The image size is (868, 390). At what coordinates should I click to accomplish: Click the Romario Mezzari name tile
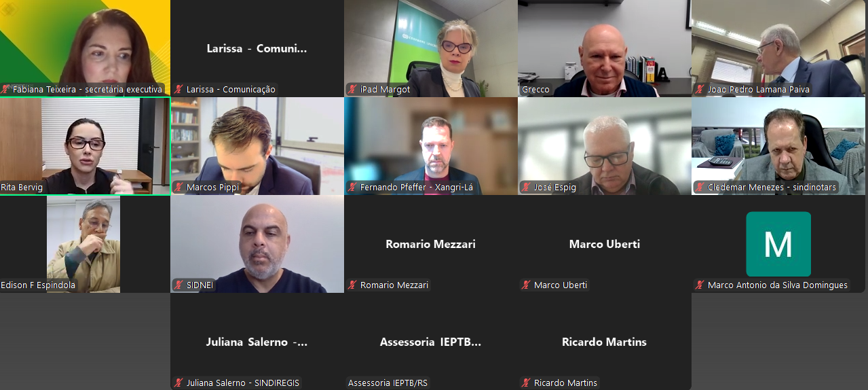pos(431,244)
